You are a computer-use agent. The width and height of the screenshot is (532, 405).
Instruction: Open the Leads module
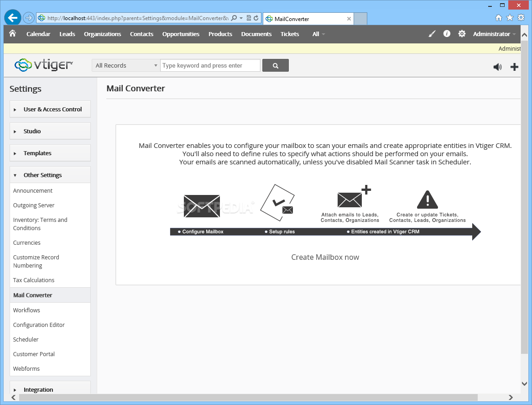pos(67,34)
